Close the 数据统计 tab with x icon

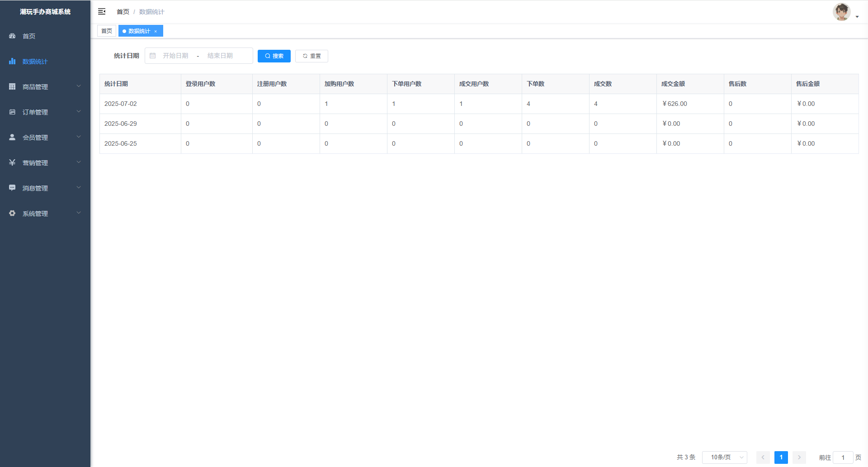pyautogui.click(x=156, y=31)
